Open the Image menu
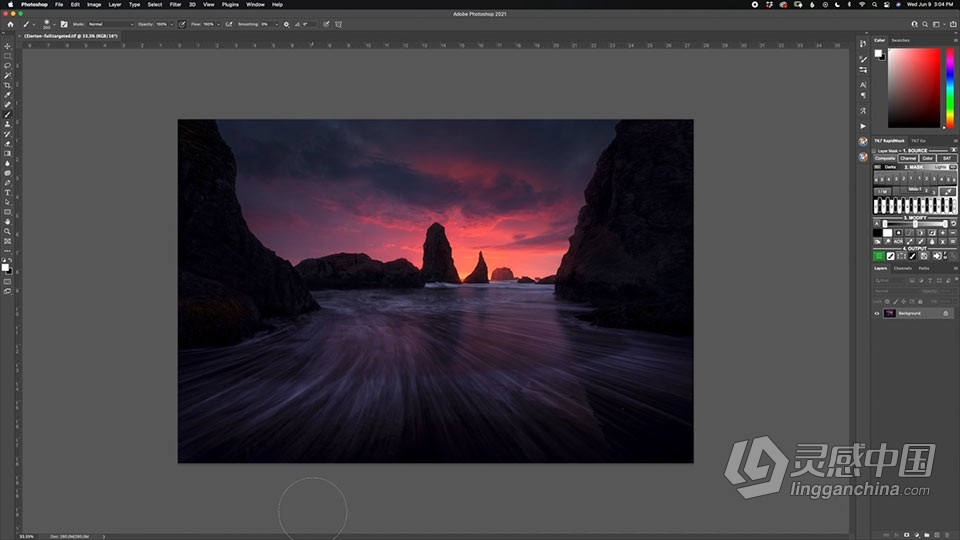This screenshot has width=960, height=540. pos(94,4)
